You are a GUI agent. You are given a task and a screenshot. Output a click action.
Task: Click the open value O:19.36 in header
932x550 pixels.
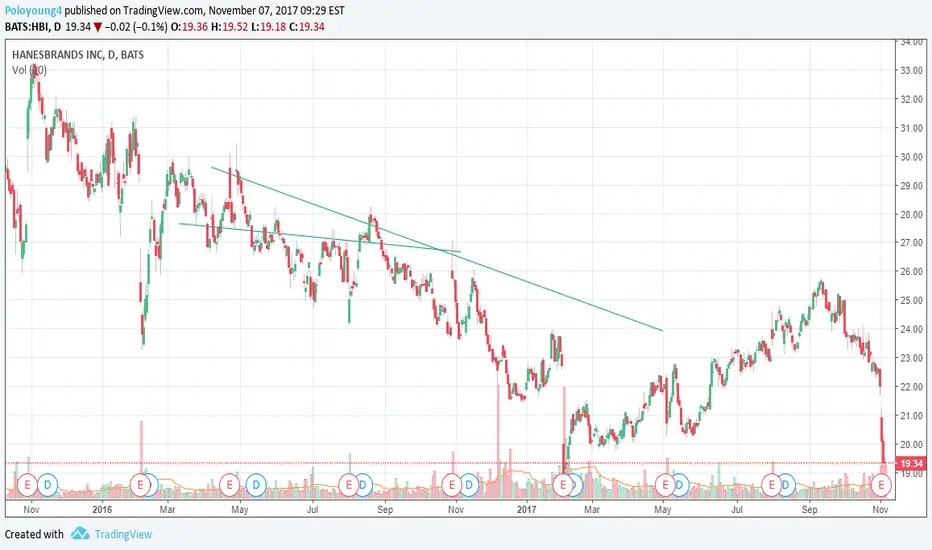point(190,27)
